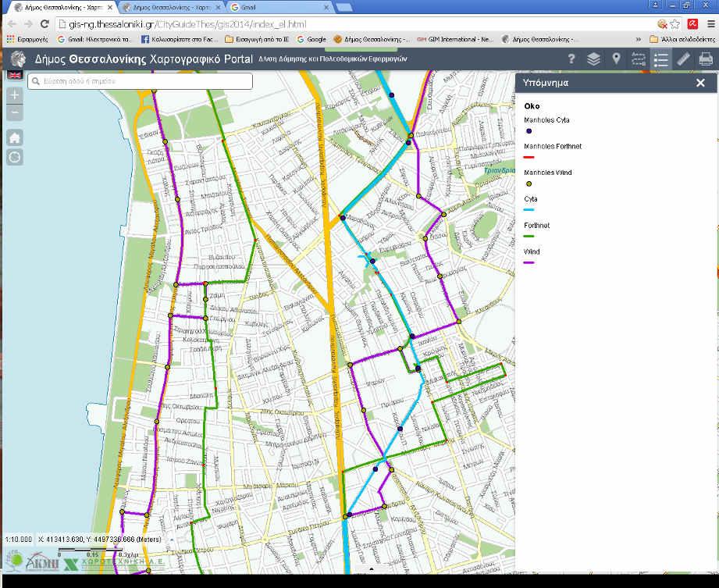Screen dimensions: 719x588
Task: Open the Εισαγωγή από το IE bookmark folder
Action: [x=258, y=40]
